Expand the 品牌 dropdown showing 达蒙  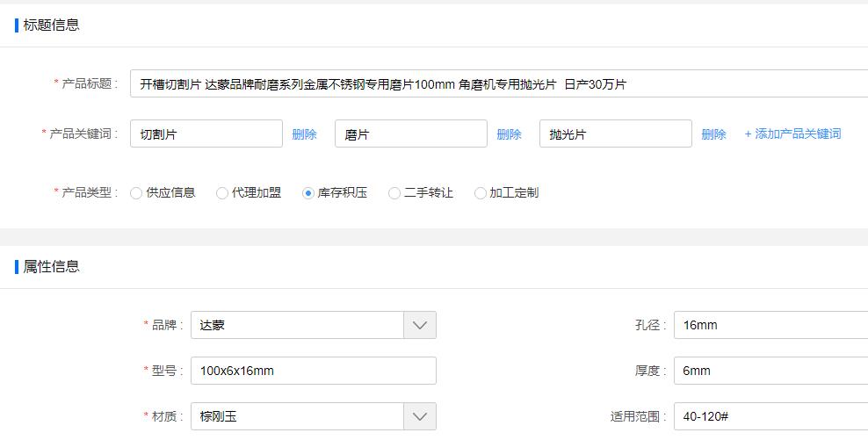pos(420,325)
